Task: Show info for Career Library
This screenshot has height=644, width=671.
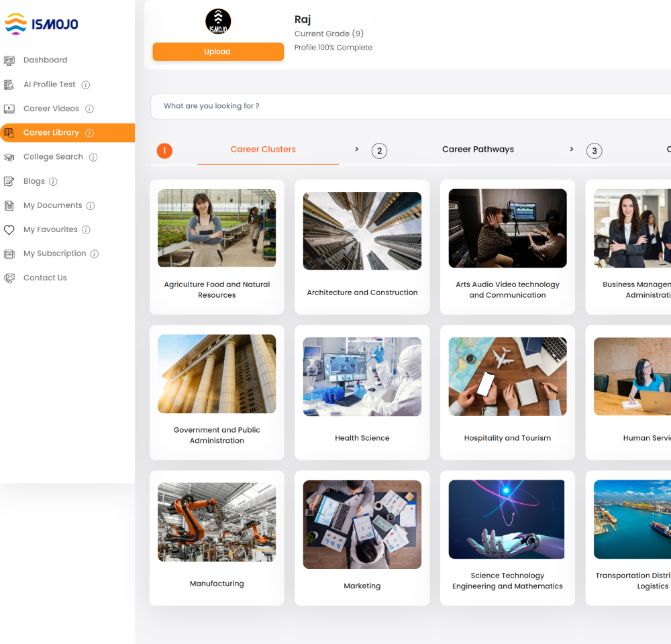Action: [x=89, y=133]
